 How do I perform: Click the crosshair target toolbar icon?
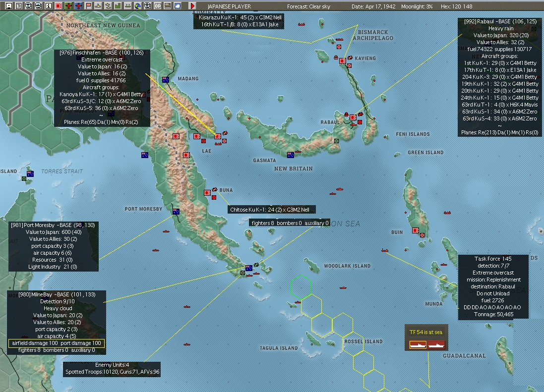(x=148, y=6)
